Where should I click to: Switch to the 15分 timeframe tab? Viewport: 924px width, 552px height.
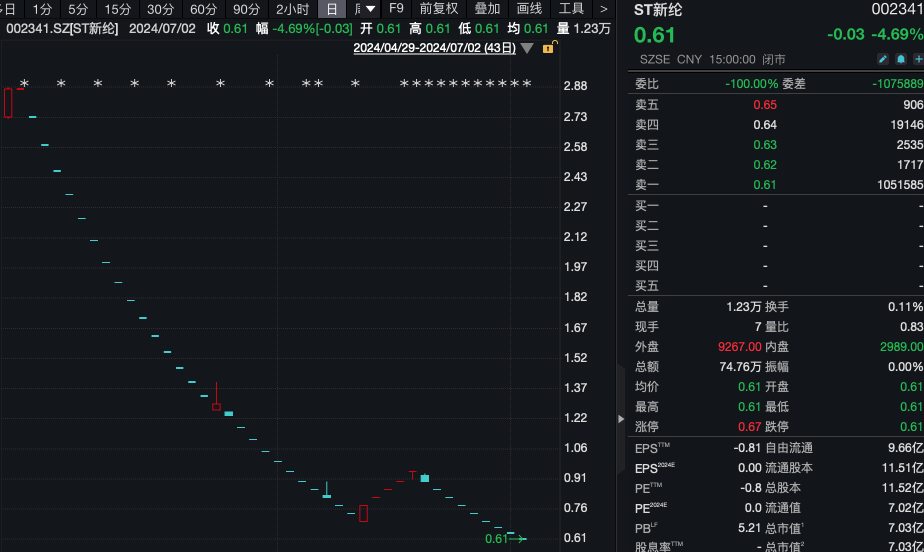click(118, 9)
